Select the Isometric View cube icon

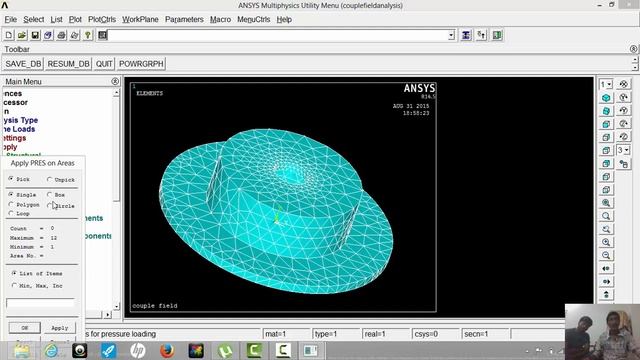606,98
